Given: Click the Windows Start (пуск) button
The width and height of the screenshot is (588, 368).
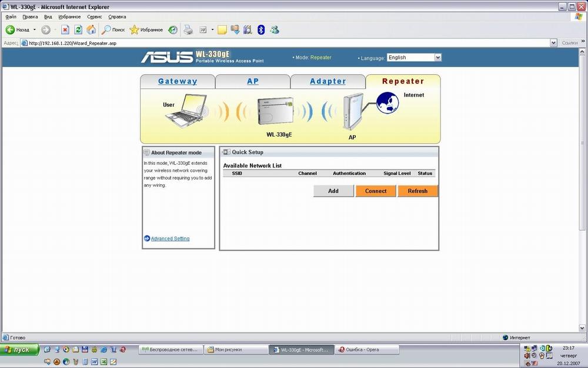Looking at the screenshot, I should click(19, 350).
